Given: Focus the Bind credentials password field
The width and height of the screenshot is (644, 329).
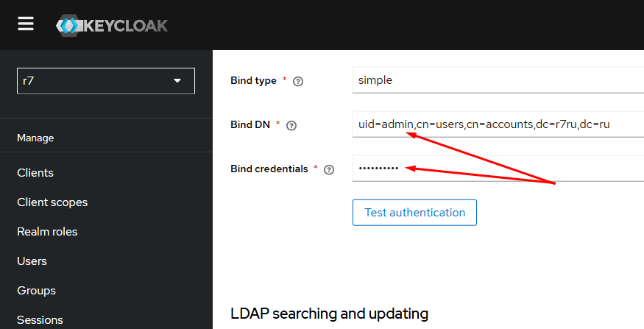Looking at the screenshot, I should pos(498,168).
